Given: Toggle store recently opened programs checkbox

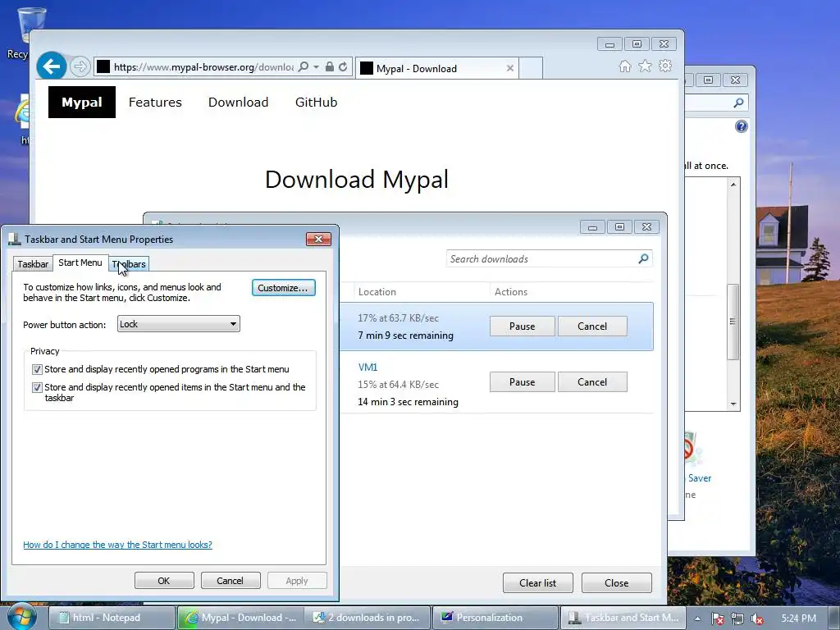Looking at the screenshot, I should pyautogui.click(x=37, y=369).
